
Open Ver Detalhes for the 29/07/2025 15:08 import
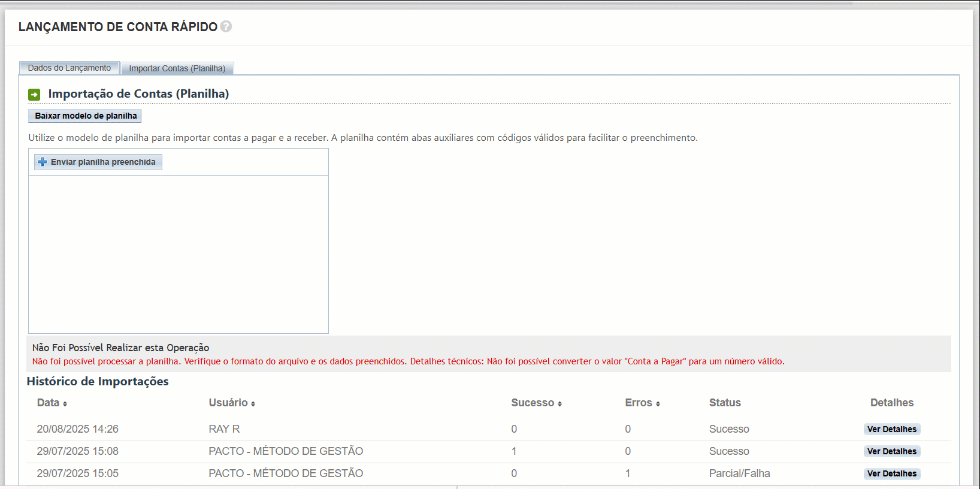point(891,451)
